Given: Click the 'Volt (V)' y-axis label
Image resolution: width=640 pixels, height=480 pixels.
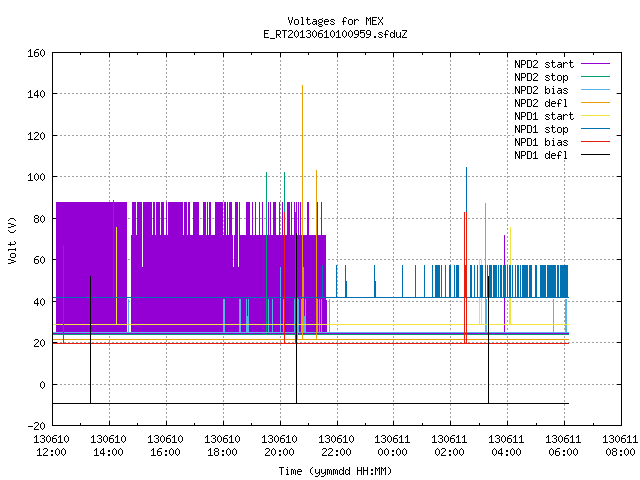Looking at the screenshot, I should pyautogui.click(x=13, y=240).
